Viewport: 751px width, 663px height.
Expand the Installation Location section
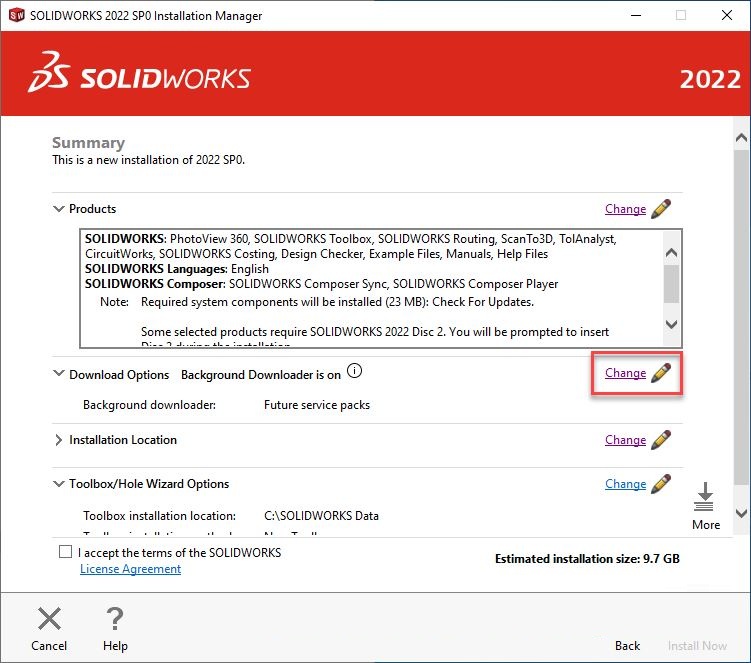(58, 440)
